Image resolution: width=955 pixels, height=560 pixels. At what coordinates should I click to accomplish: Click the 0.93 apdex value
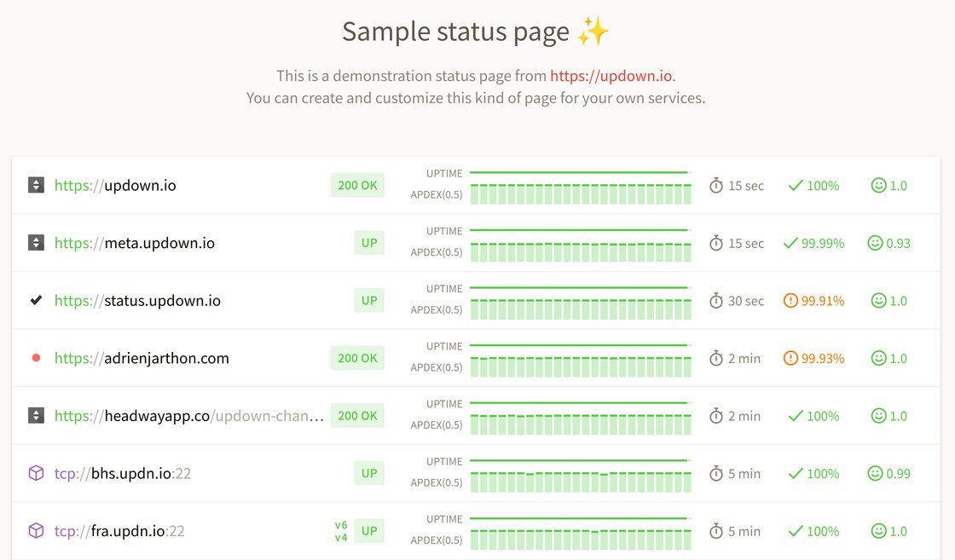[x=899, y=243]
